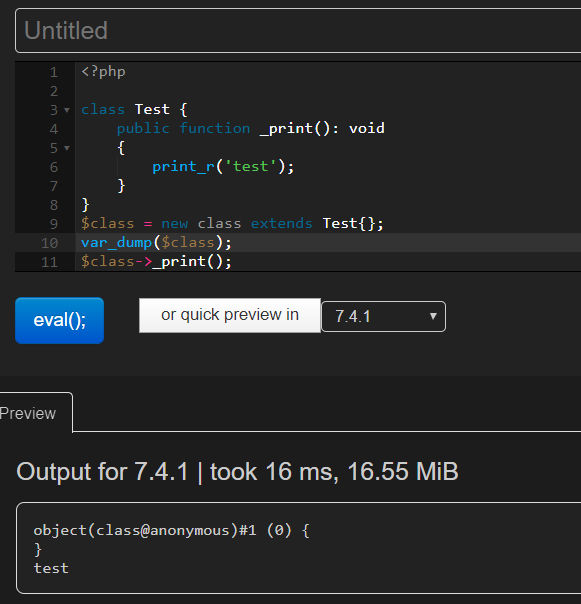Place cursor on $class->_print(); line
The height and width of the screenshot is (604, 581).
tap(156, 262)
